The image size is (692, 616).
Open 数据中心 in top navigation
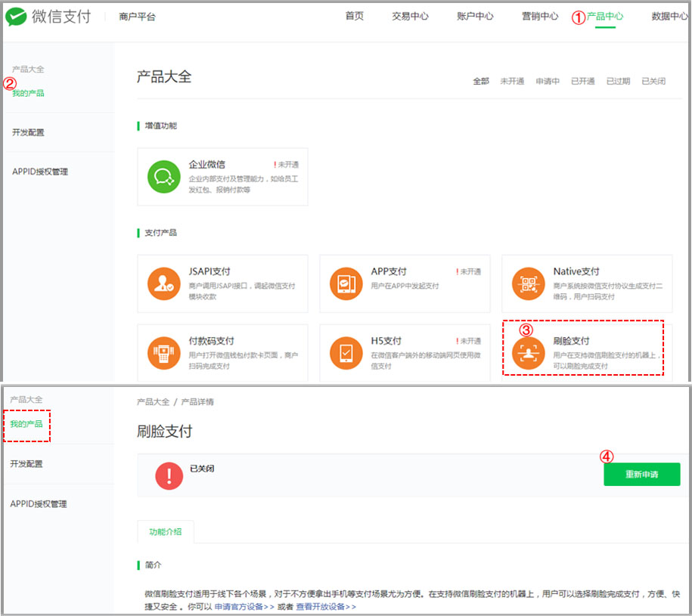pyautogui.click(x=669, y=17)
